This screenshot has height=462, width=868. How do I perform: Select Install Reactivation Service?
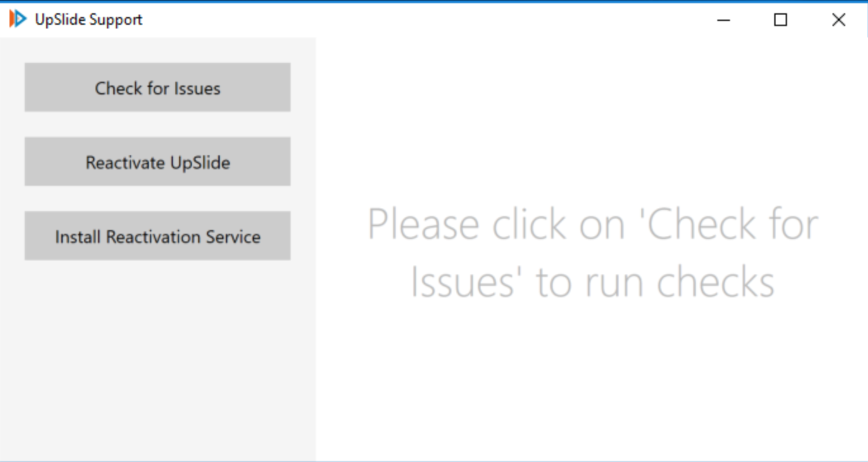[x=158, y=236]
